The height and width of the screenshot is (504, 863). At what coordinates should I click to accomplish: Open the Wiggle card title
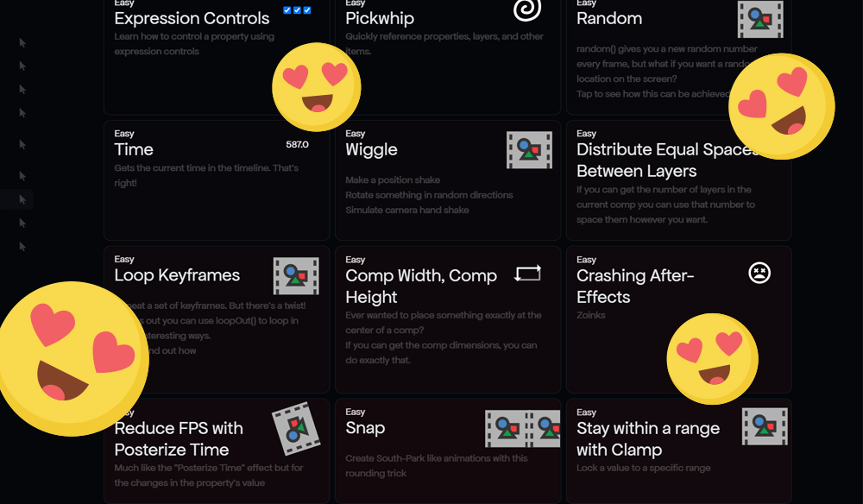pos(371,149)
